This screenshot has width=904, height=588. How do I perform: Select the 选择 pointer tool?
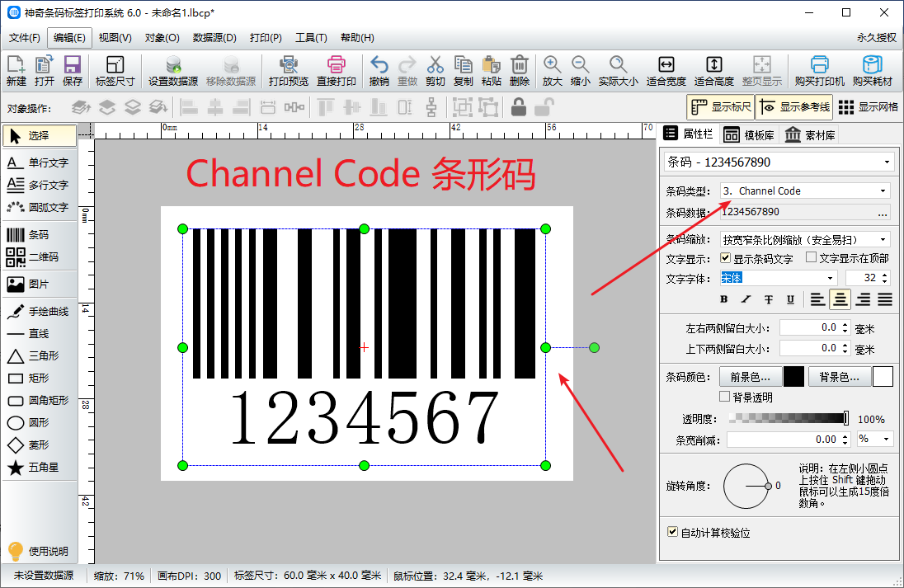tap(40, 136)
